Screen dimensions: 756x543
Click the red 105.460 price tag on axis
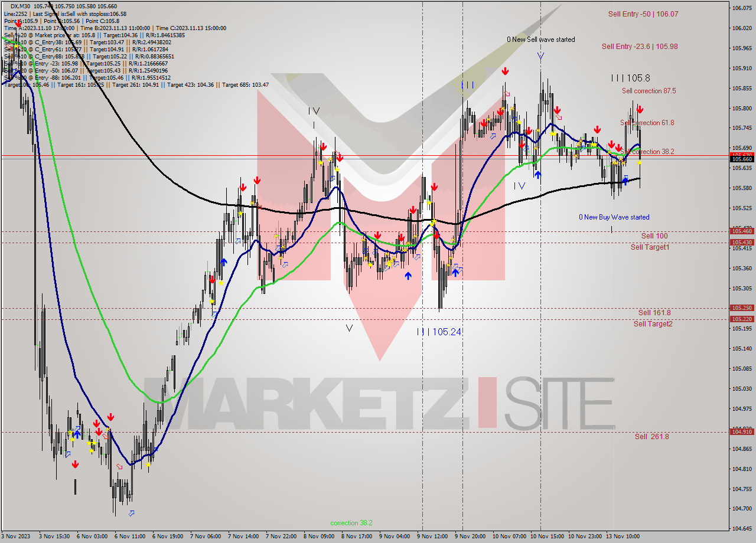pyautogui.click(x=742, y=231)
